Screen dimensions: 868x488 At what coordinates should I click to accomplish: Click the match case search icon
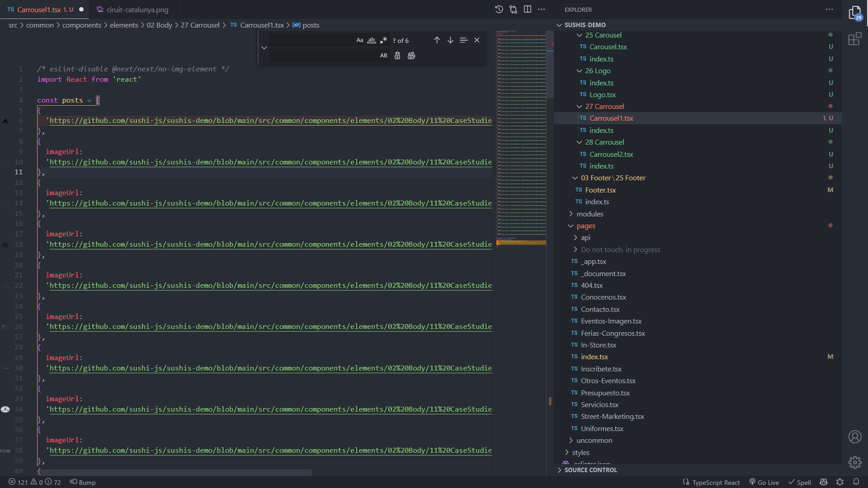[x=360, y=40]
